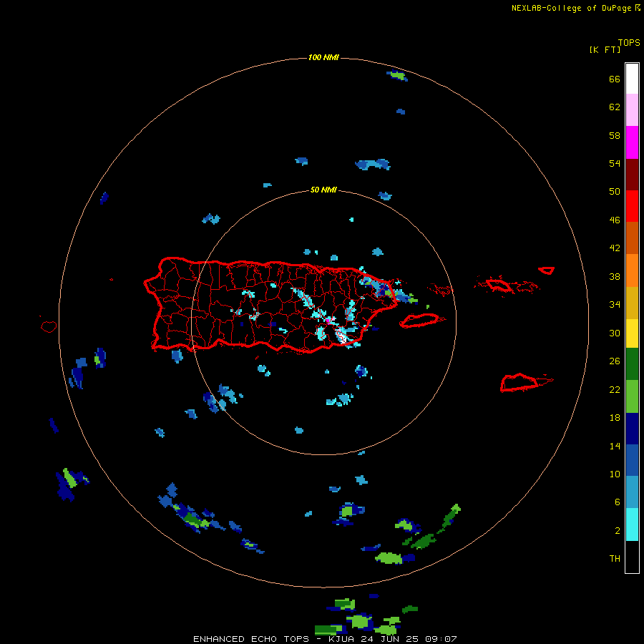Click the 62 label on the scale
This screenshot has width=644, height=644.
tap(615, 107)
